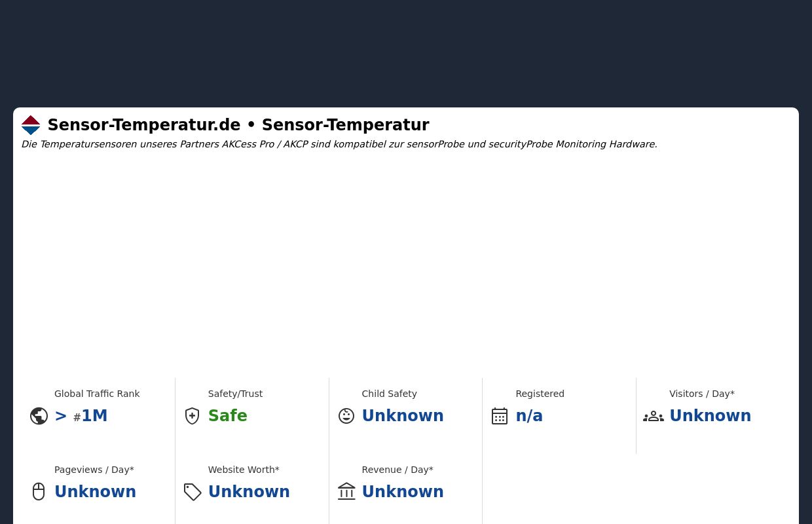
Task: Click the Unknown value under Website Worth
Action: click(x=249, y=492)
